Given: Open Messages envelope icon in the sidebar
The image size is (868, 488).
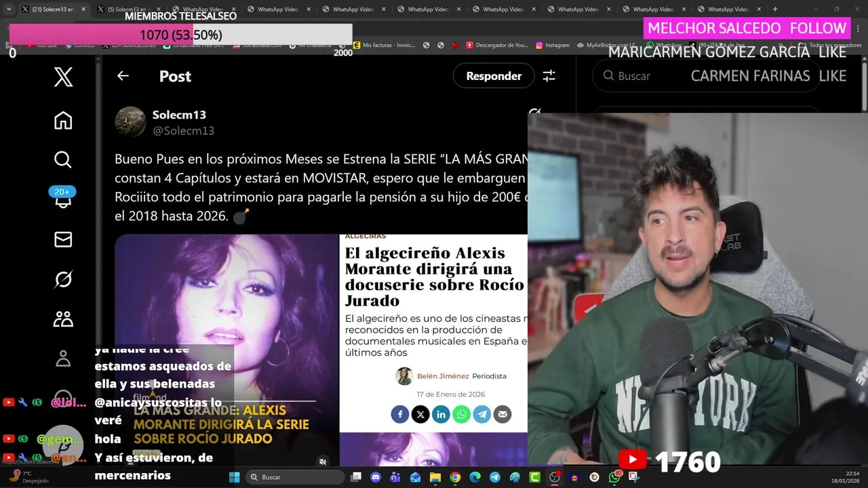Looking at the screenshot, I should pos(63,239).
